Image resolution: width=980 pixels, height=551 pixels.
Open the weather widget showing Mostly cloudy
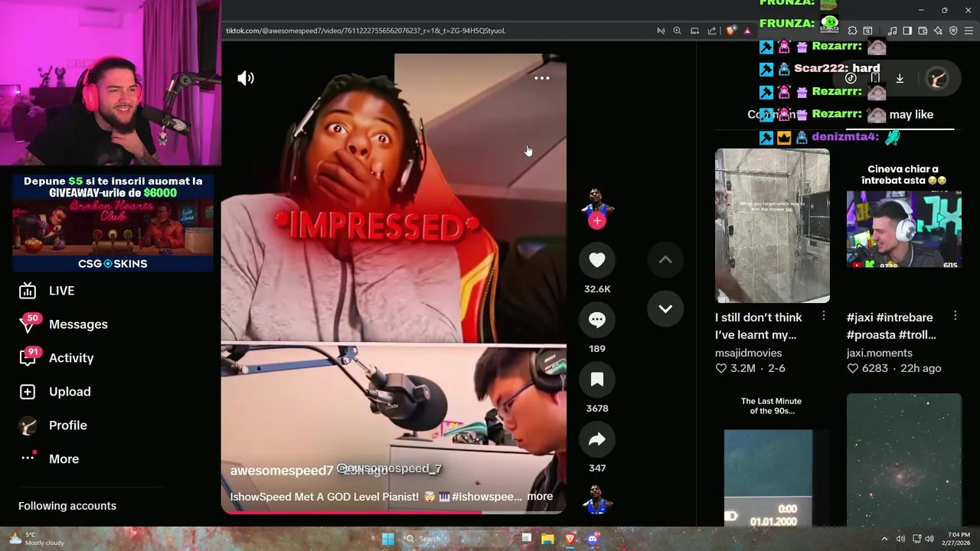coord(36,539)
